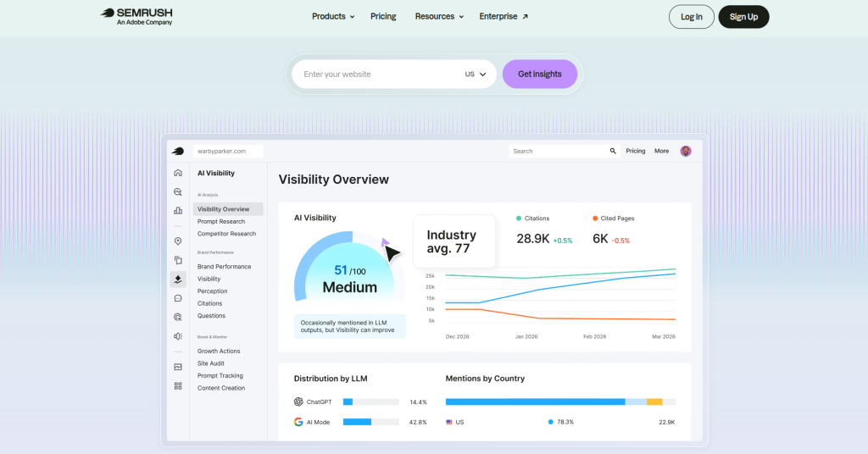
Task: Click the US flag icon
Action: pos(449,422)
